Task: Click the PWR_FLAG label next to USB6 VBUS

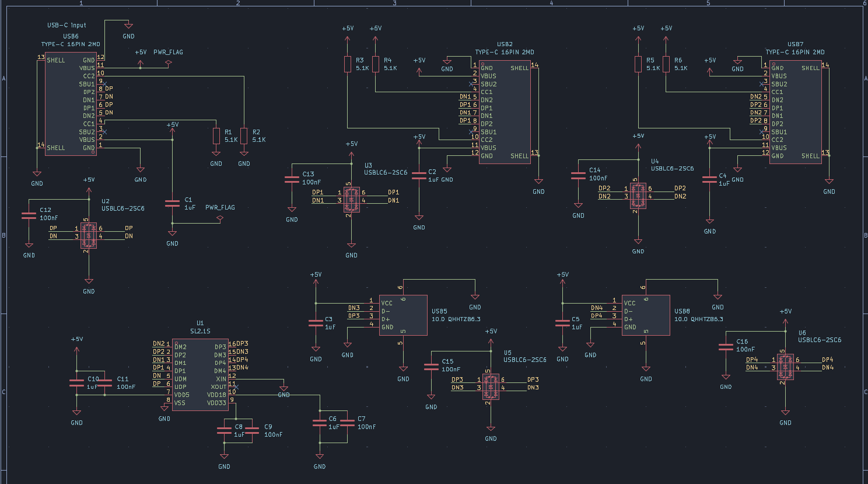Action: point(168,52)
